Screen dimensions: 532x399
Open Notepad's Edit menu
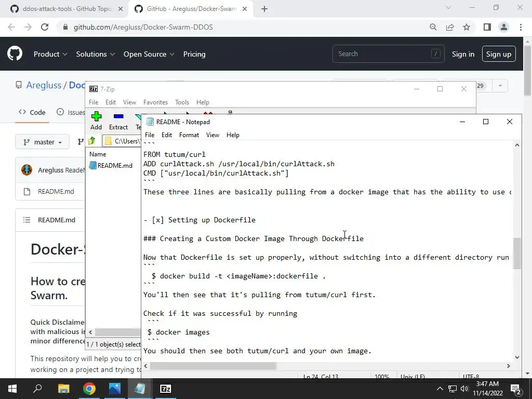coord(167,135)
